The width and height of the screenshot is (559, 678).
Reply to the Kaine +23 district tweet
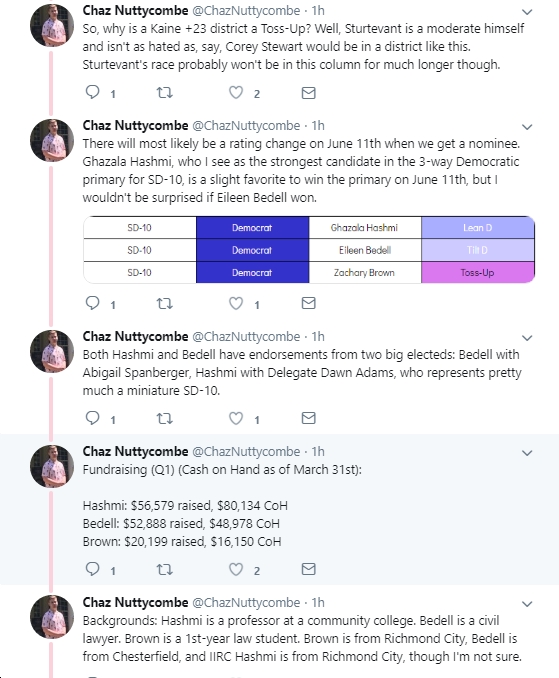coord(93,92)
